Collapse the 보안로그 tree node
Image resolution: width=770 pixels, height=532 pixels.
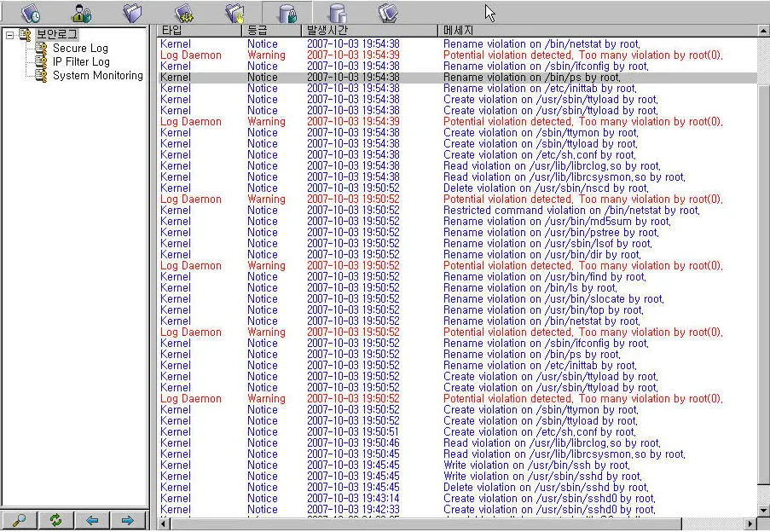point(9,35)
